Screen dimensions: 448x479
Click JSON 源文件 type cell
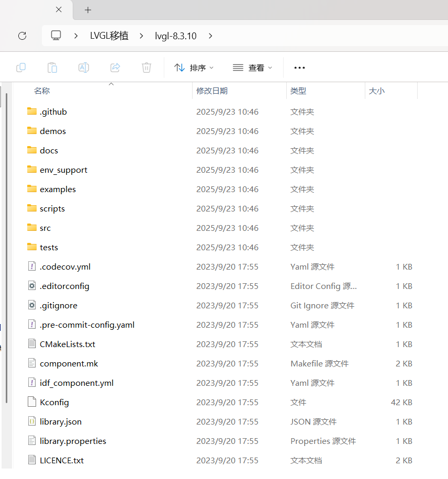click(x=313, y=421)
